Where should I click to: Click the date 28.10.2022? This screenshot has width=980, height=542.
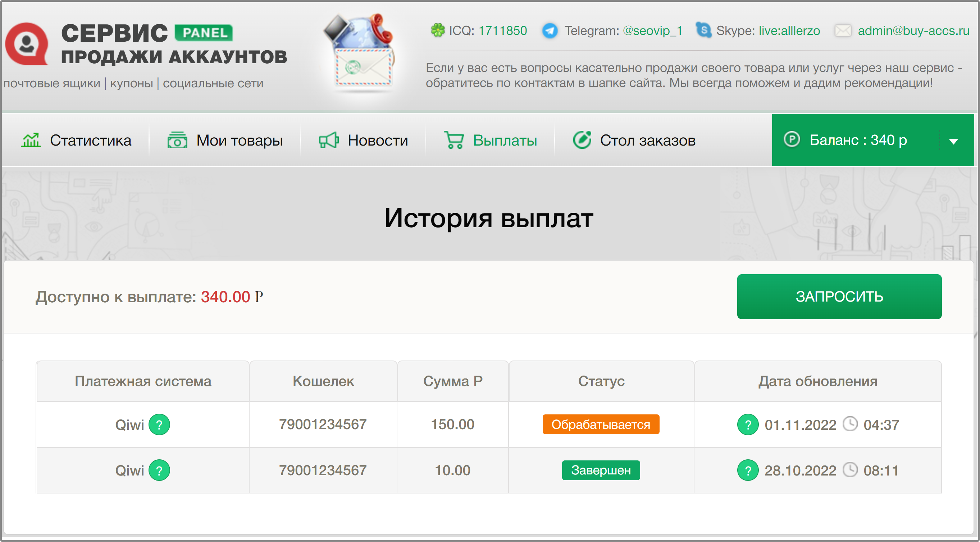(800, 470)
